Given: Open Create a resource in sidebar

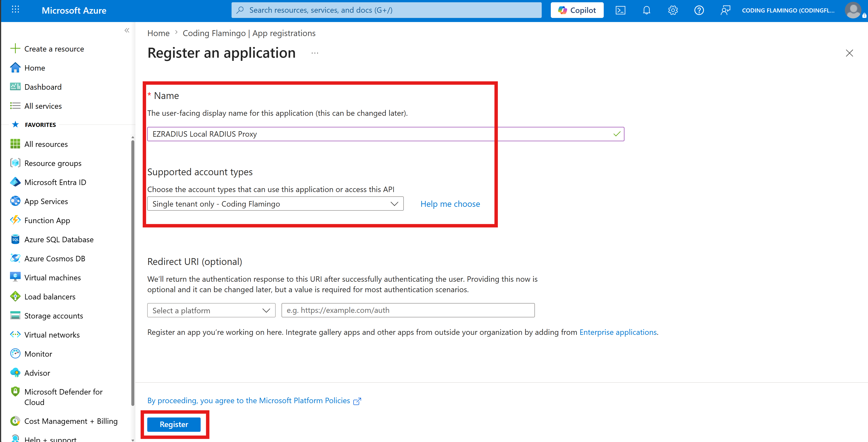Looking at the screenshot, I should pyautogui.click(x=54, y=49).
